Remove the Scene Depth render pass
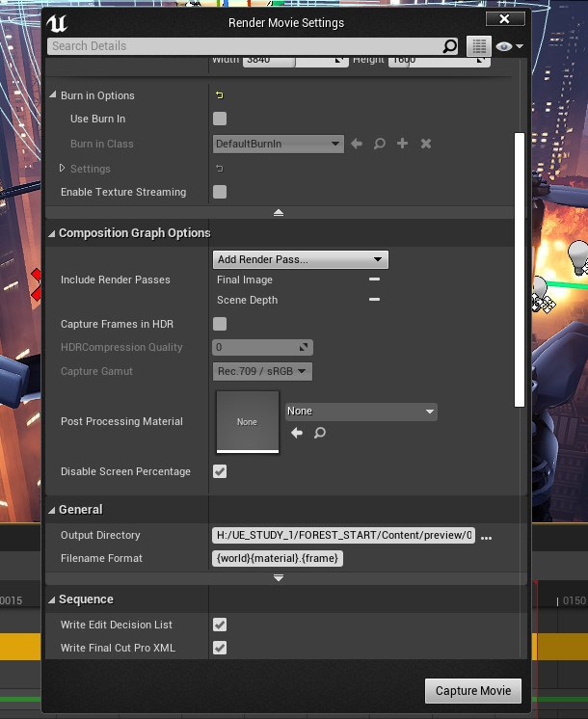The image size is (588, 719). click(374, 300)
